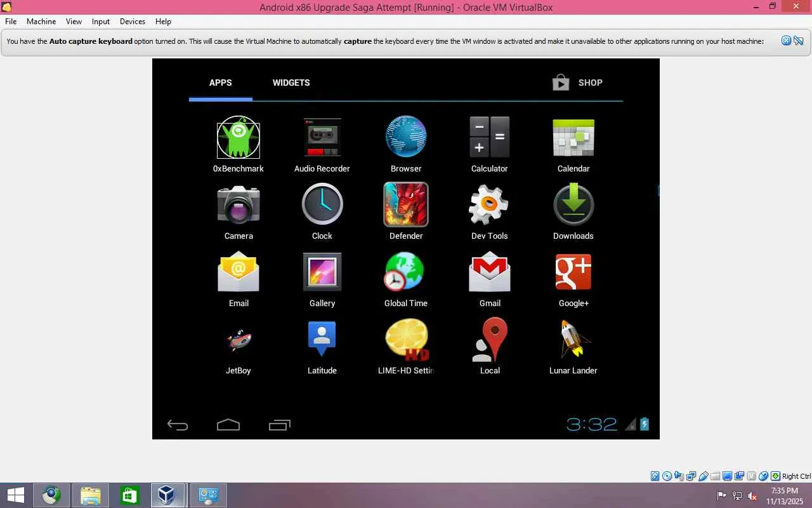Click the green keyboard capture indicator

pos(775,476)
